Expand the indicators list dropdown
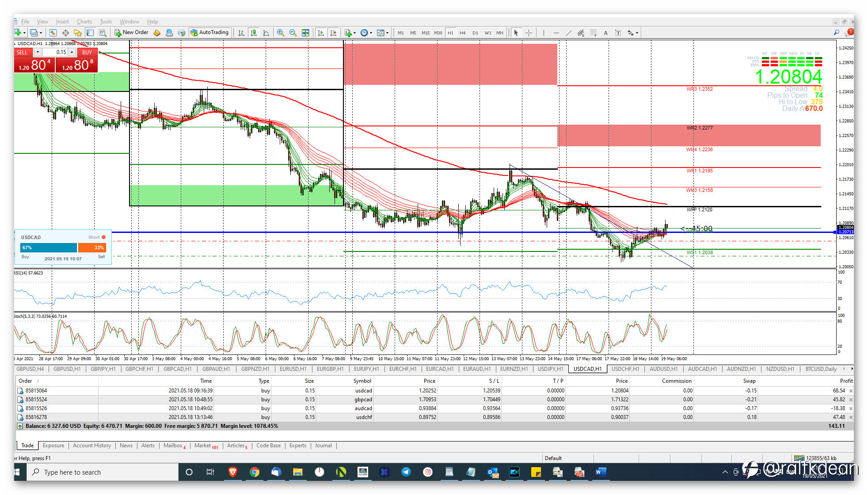The width and height of the screenshot is (868, 495). pyautogui.click(x=354, y=33)
